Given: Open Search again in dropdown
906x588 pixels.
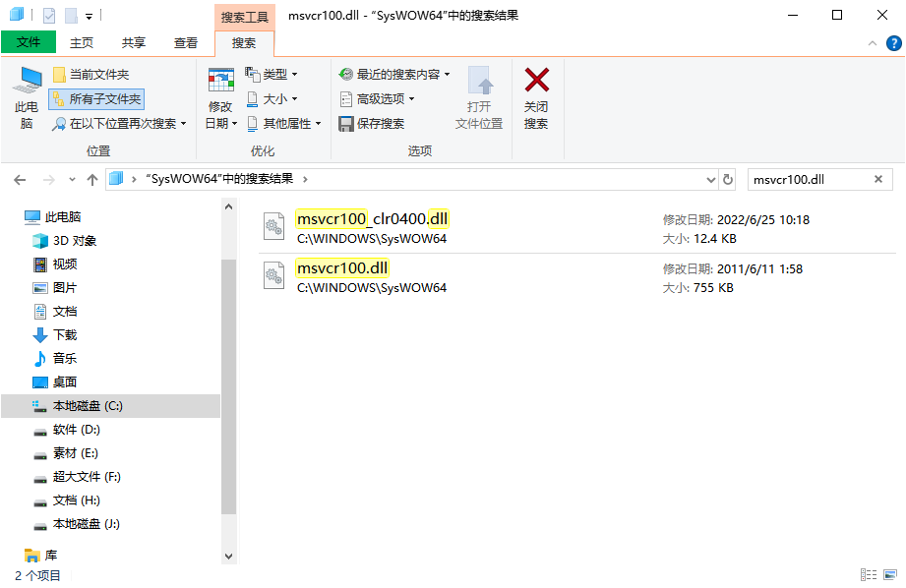Looking at the screenshot, I should (x=119, y=124).
